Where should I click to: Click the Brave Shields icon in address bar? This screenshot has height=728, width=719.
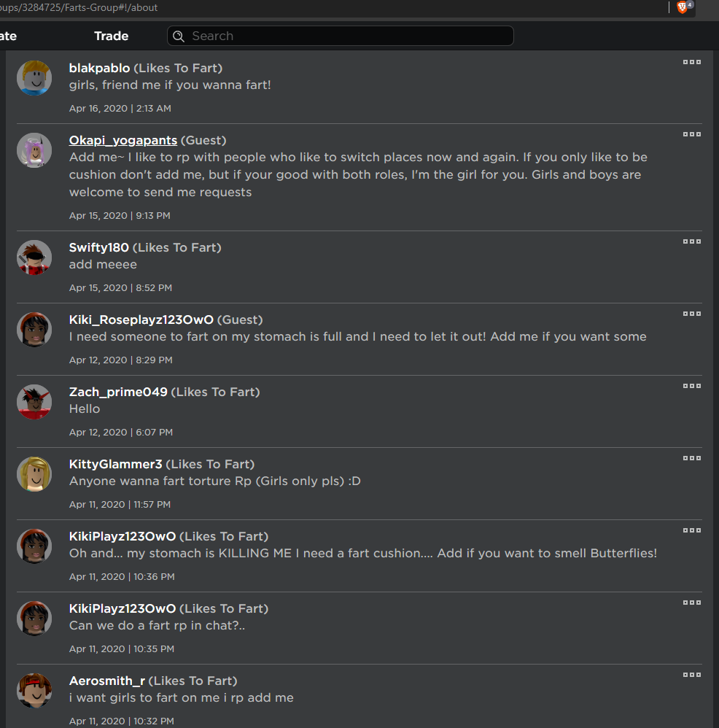point(683,7)
